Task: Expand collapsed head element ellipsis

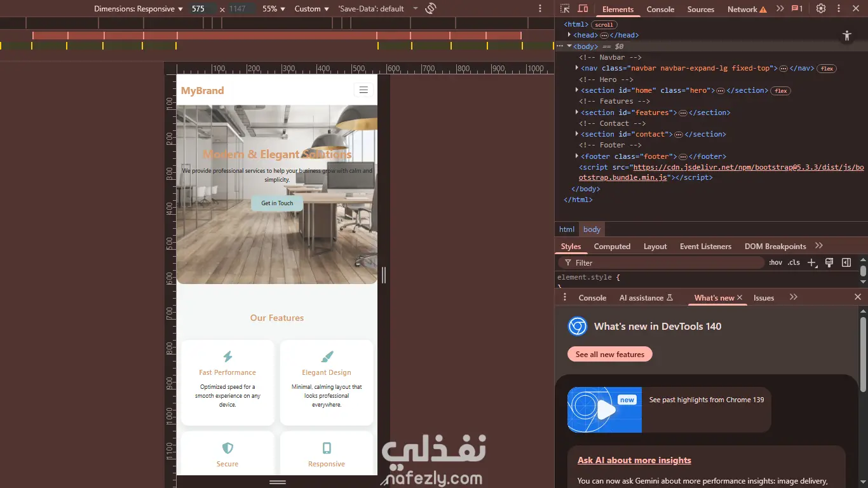Action: pyautogui.click(x=604, y=36)
